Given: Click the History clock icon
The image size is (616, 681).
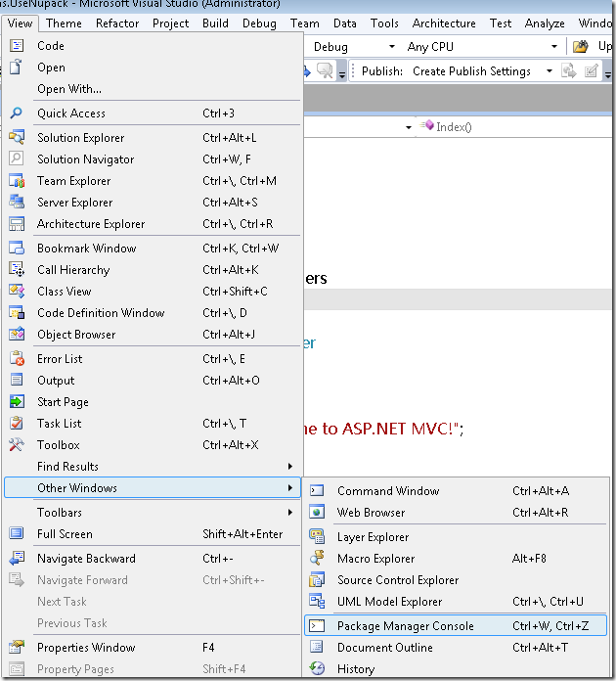Looking at the screenshot, I should [x=317, y=669].
